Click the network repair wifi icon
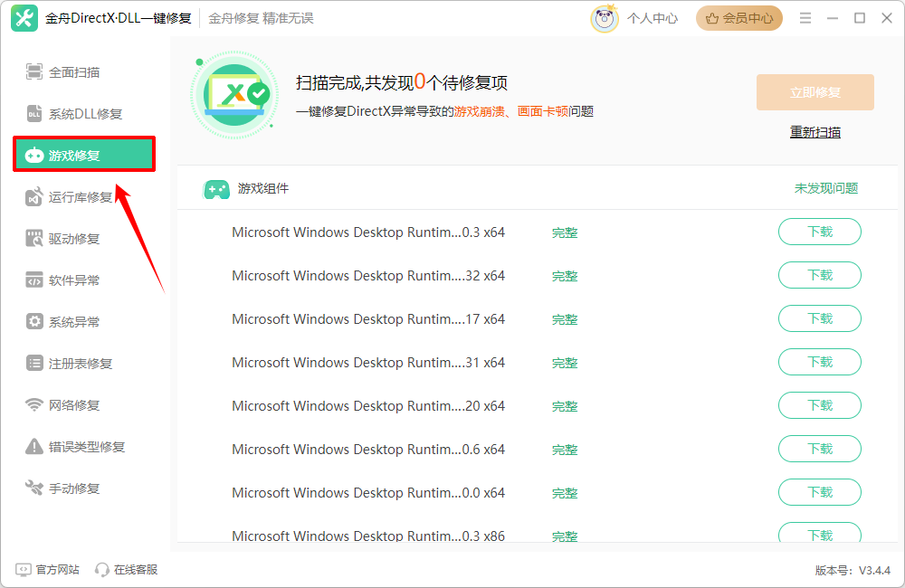The image size is (905, 588). coord(34,405)
